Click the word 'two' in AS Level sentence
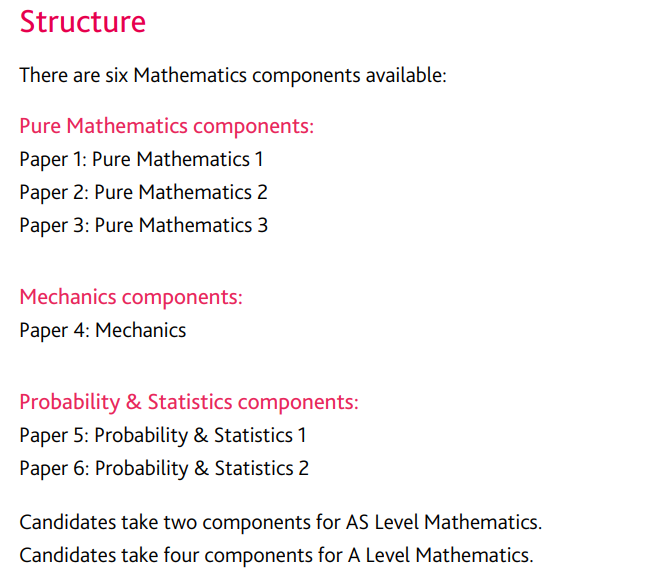The width and height of the screenshot is (649, 585). 180,522
